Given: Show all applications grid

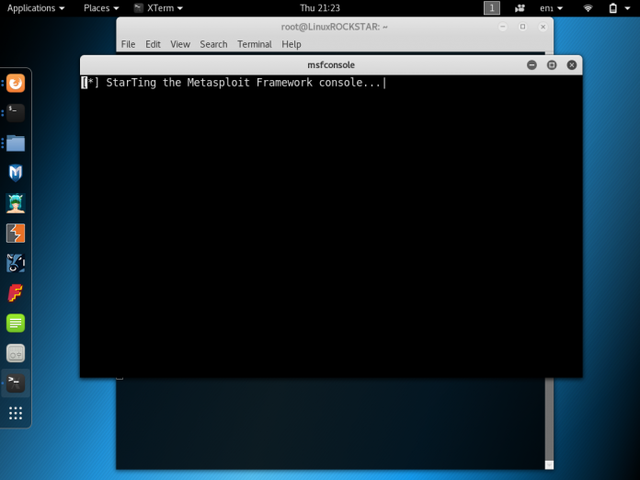Looking at the screenshot, I should point(16,413).
